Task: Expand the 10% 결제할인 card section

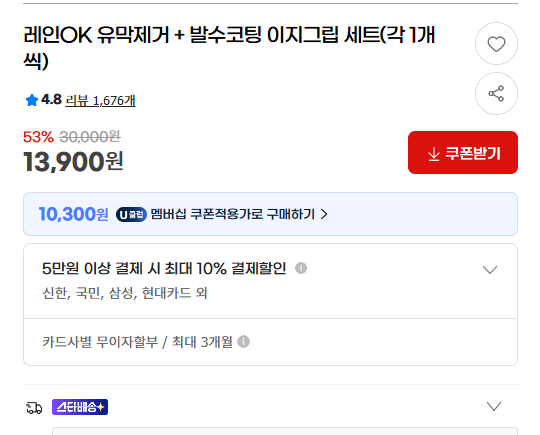Action: click(x=490, y=269)
